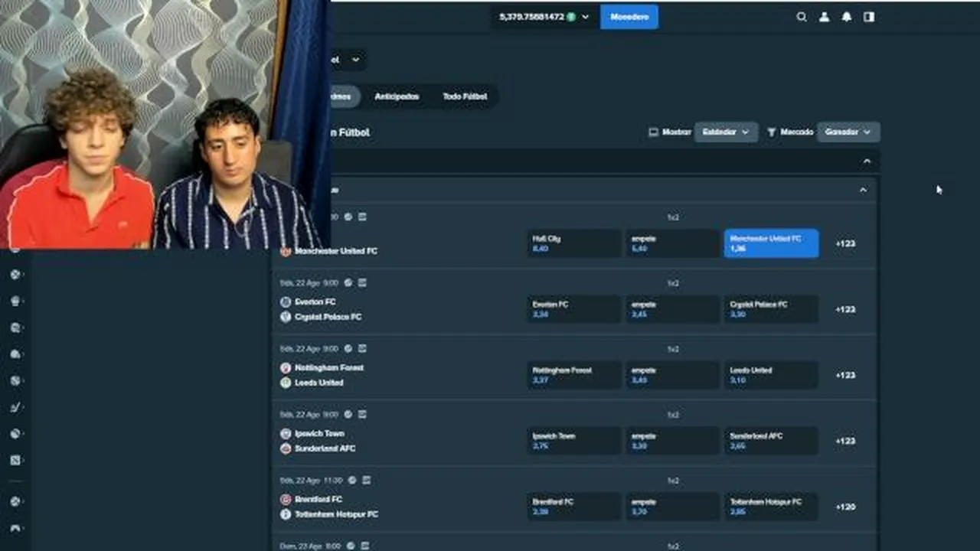
Task: Click the Nottingham Forest club crest
Action: [286, 368]
